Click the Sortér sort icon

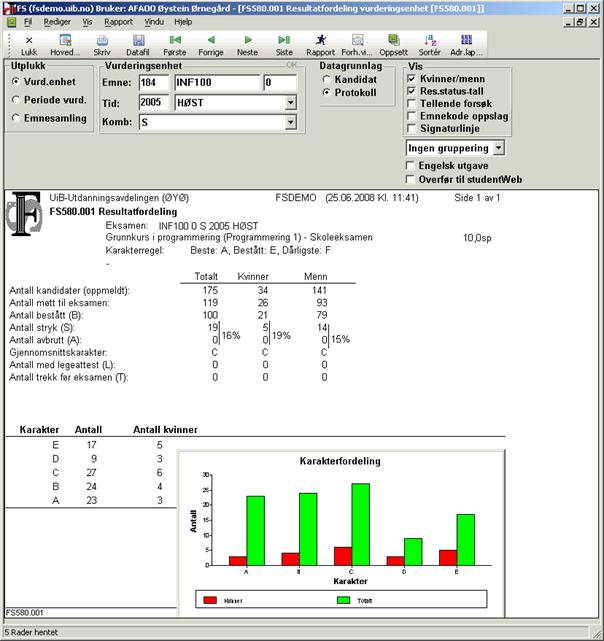[430, 40]
